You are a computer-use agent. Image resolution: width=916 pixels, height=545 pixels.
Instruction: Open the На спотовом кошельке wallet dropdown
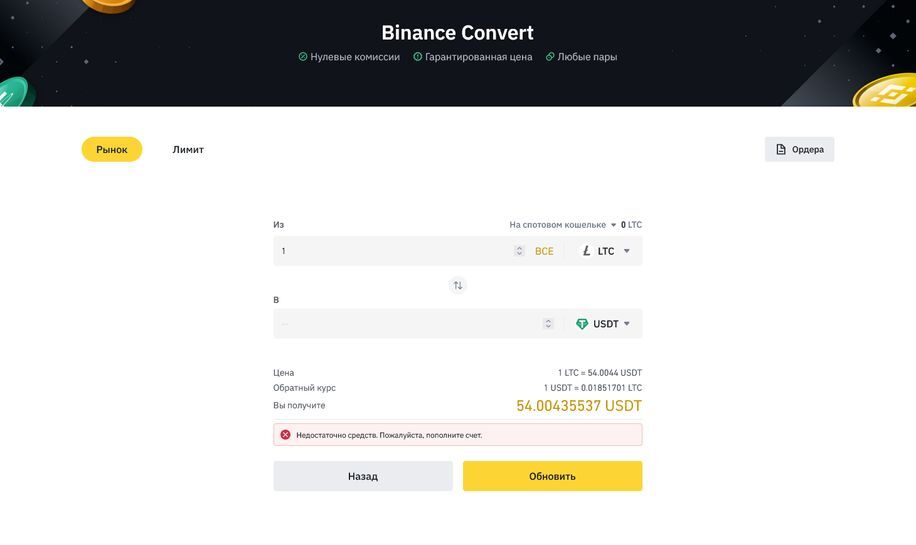pyautogui.click(x=614, y=225)
